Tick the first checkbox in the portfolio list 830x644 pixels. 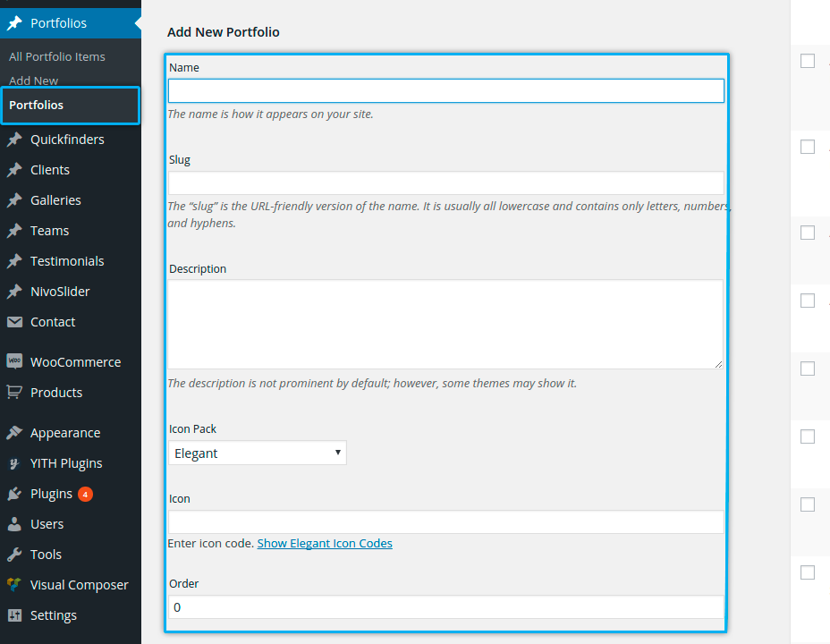[x=808, y=61]
